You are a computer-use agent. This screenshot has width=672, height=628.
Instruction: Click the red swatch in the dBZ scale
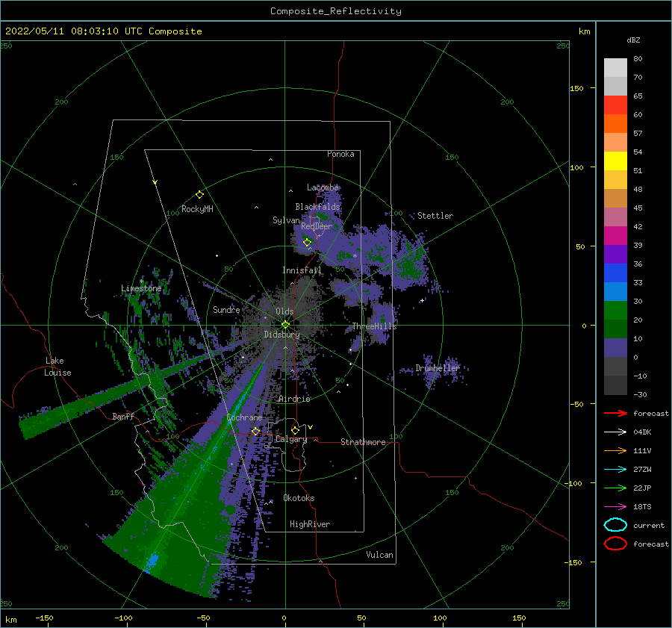(615, 105)
